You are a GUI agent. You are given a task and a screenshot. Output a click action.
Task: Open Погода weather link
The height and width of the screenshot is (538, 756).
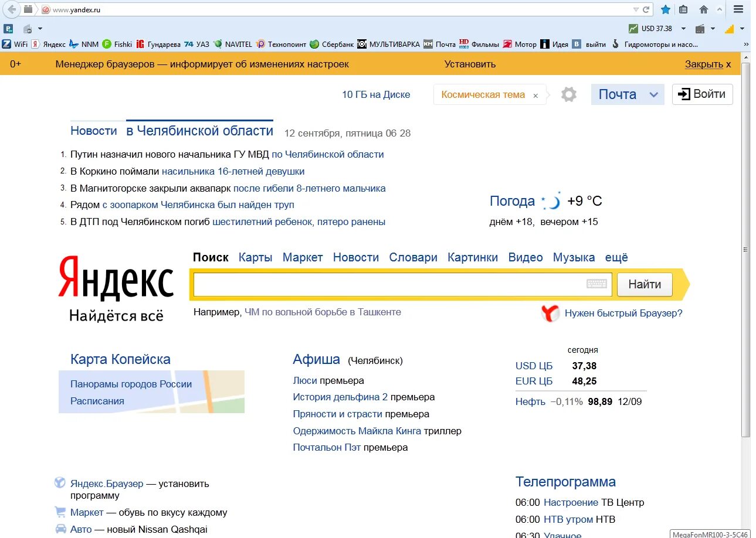pyautogui.click(x=512, y=201)
